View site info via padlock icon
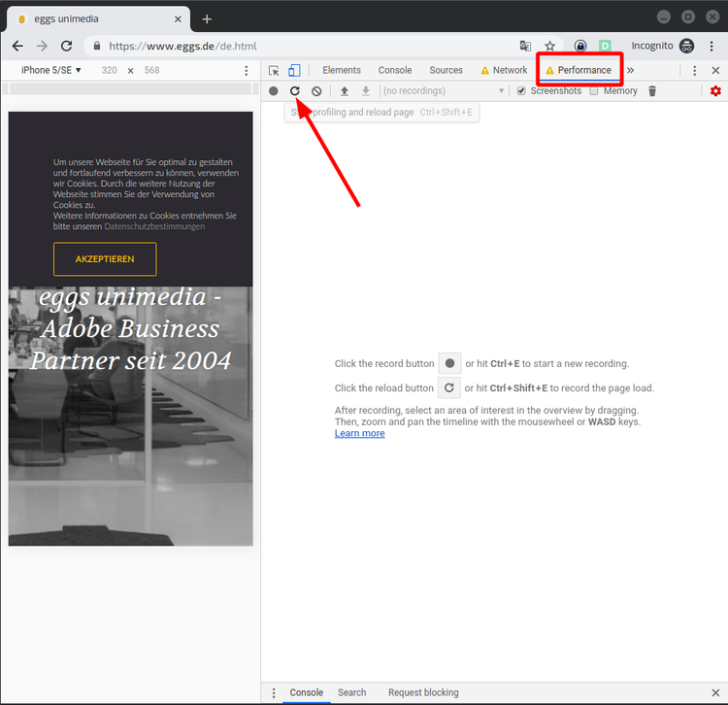Image resolution: width=728 pixels, height=705 pixels. (96, 46)
